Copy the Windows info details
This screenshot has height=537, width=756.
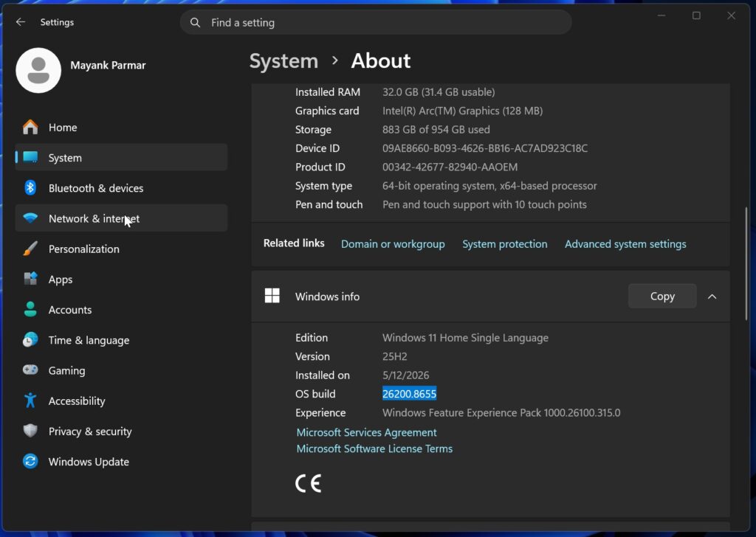[x=662, y=297]
